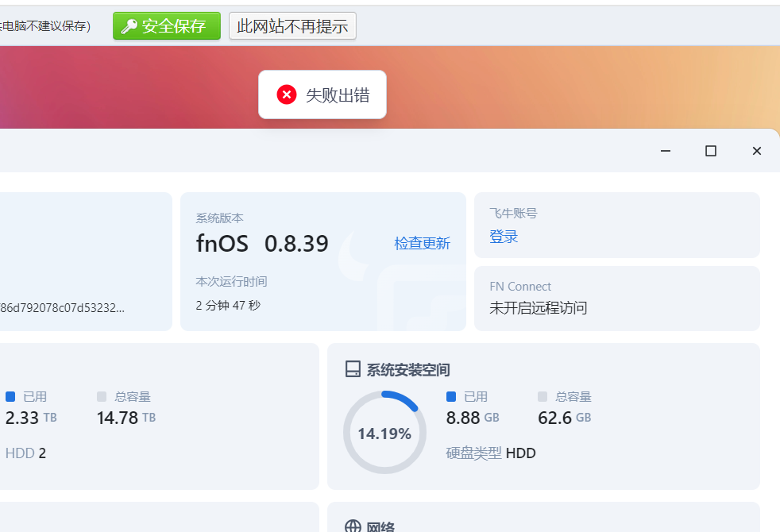Click the 系统版本 label
The image size is (780, 532).
tap(219, 218)
